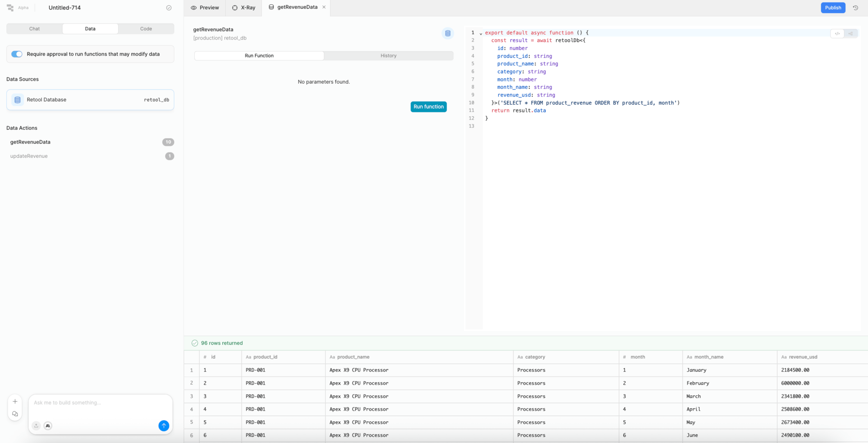Click the 'No parameters found.' message

click(324, 82)
